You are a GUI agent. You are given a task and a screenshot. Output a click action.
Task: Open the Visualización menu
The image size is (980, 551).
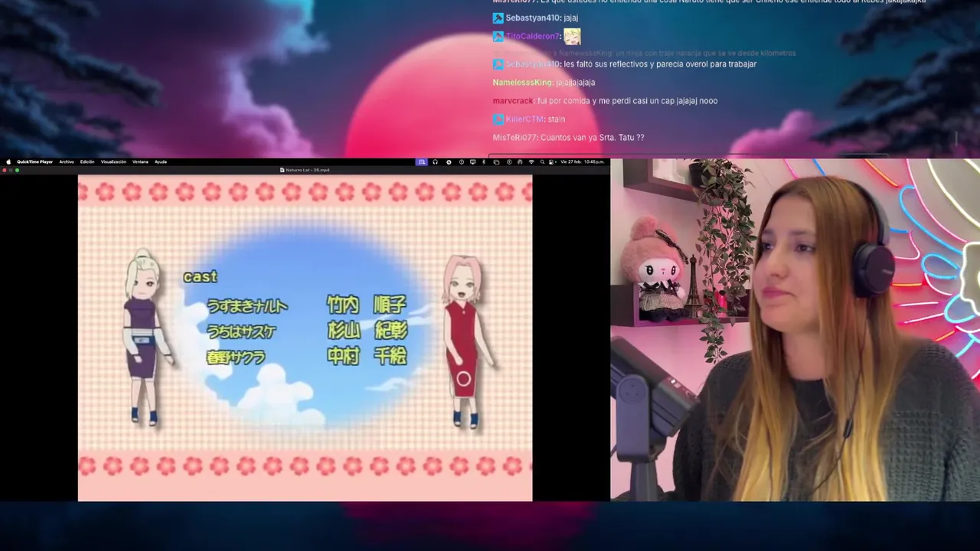click(x=113, y=161)
